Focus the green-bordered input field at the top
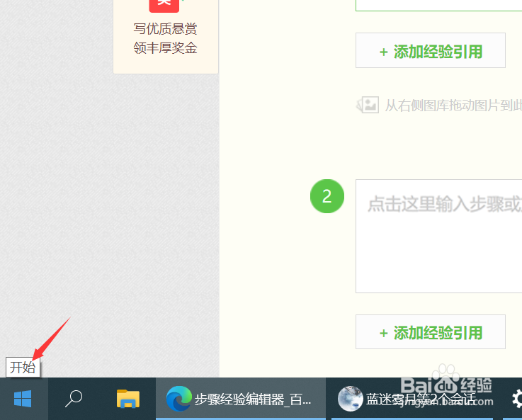The height and width of the screenshot is (420, 522). (x=438, y=6)
